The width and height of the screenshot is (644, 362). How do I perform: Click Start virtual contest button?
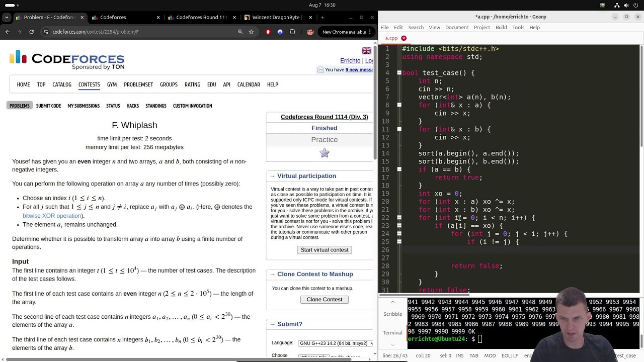point(325,250)
